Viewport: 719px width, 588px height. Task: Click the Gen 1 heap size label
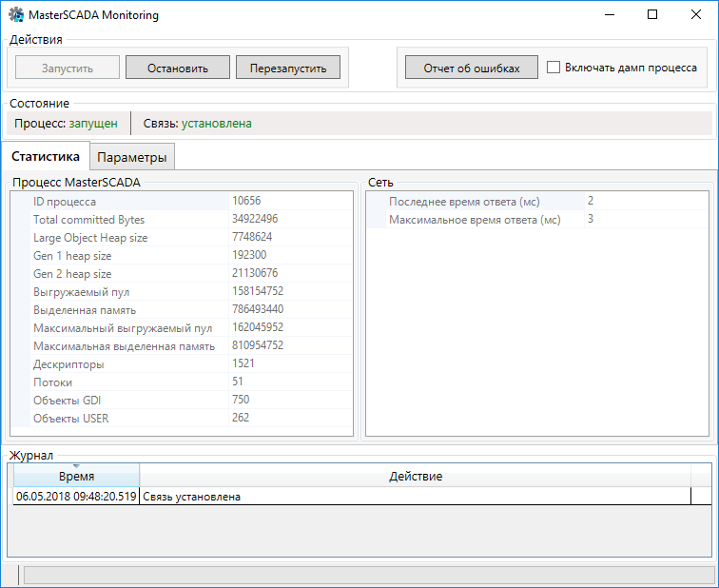point(72,256)
